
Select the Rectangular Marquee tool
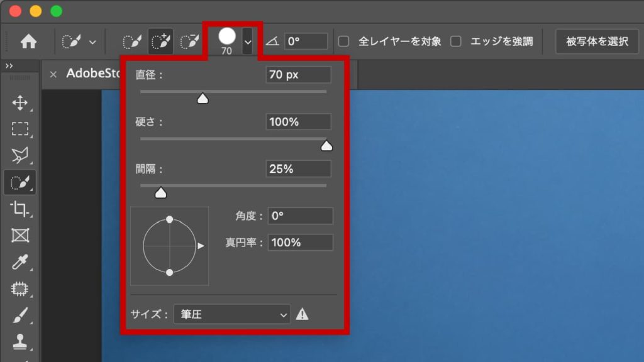pyautogui.click(x=19, y=129)
